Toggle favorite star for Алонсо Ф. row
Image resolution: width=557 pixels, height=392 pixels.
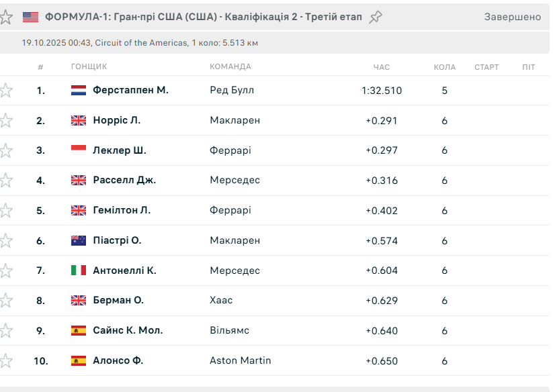[5, 360]
